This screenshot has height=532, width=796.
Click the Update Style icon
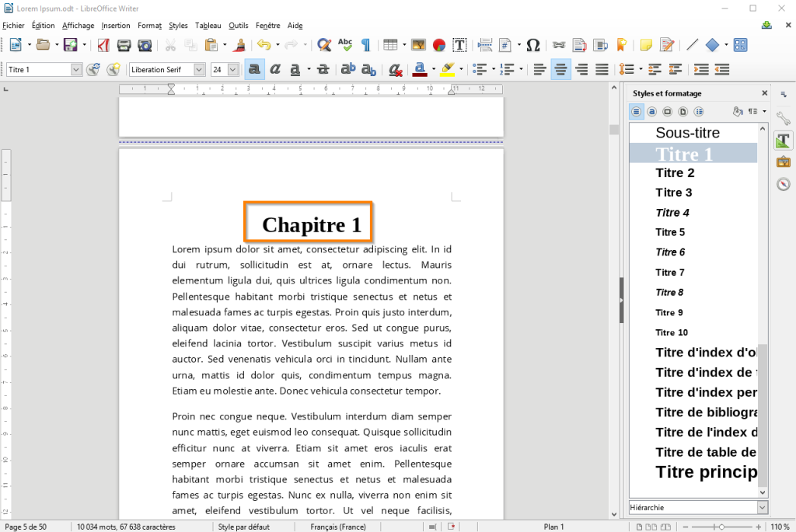(93, 69)
